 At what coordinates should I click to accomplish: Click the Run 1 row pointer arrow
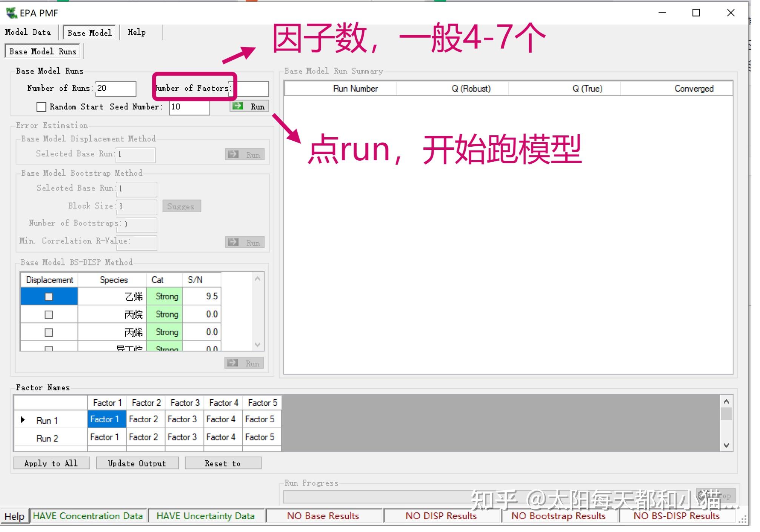tap(22, 420)
